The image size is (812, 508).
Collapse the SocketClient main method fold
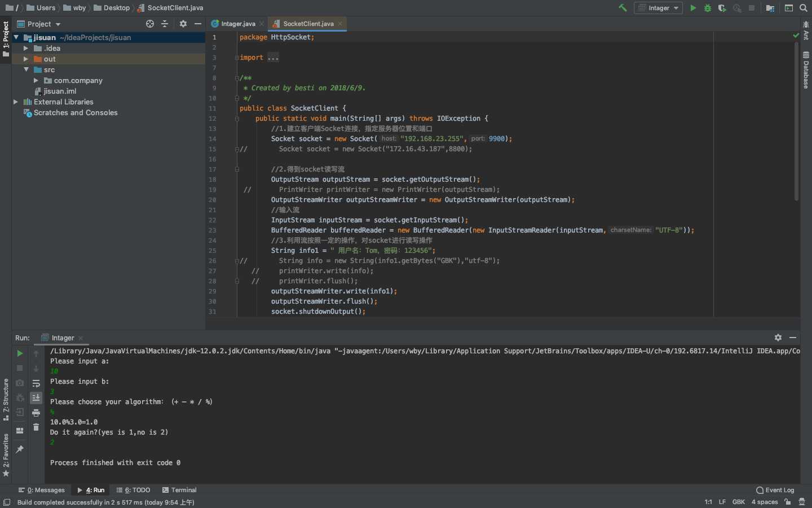(x=237, y=119)
